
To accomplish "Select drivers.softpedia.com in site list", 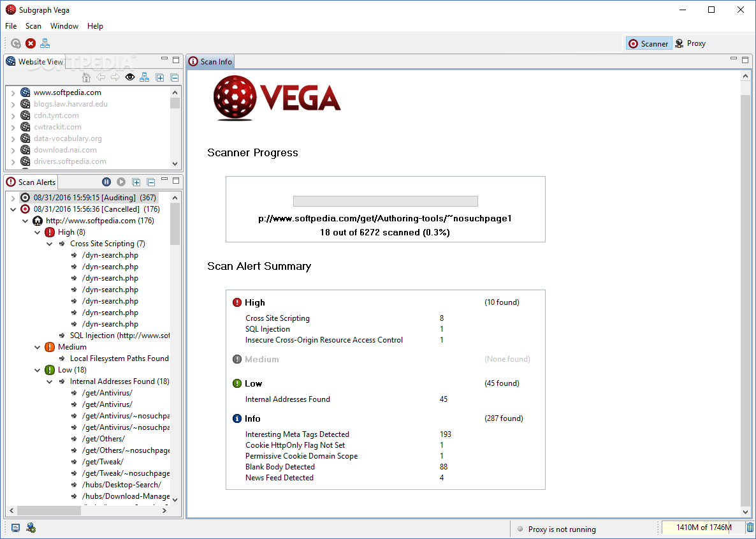I will (70, 161).
